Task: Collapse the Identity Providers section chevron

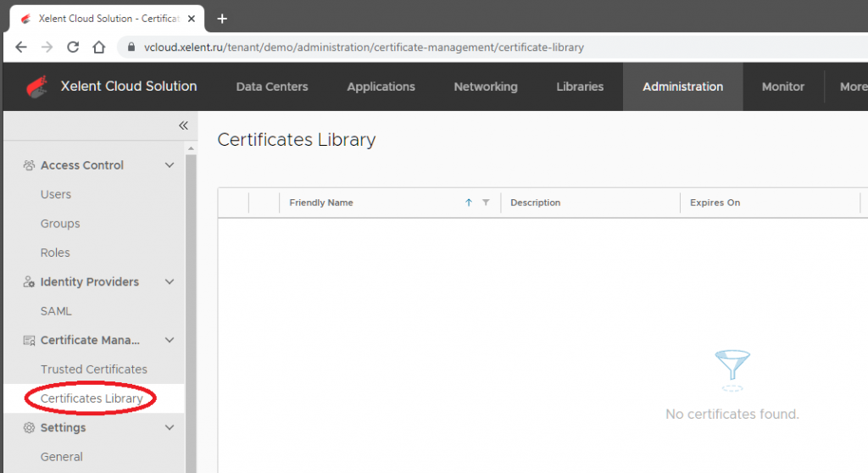Action: pyautogui.click(x=170, y=282)
